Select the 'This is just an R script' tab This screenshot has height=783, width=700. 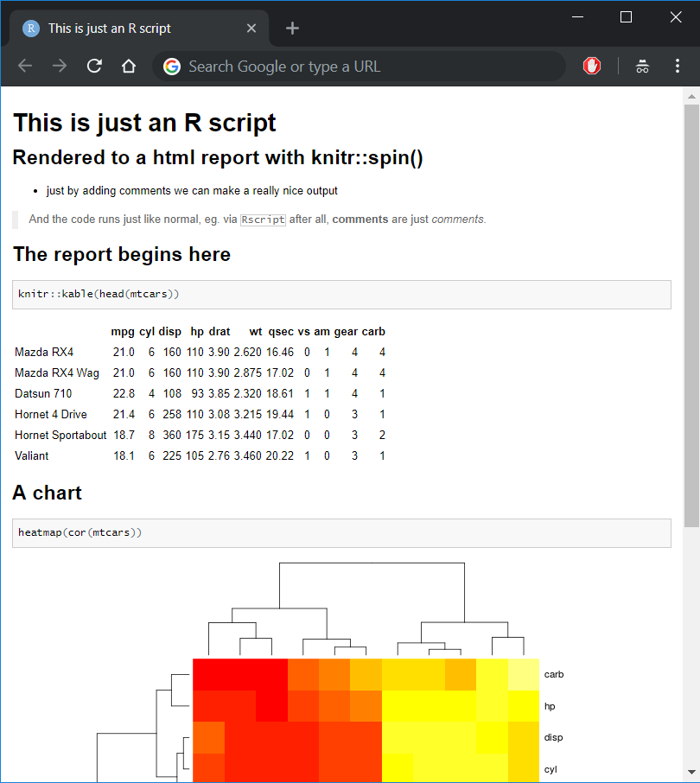click(x=136, y=29)
